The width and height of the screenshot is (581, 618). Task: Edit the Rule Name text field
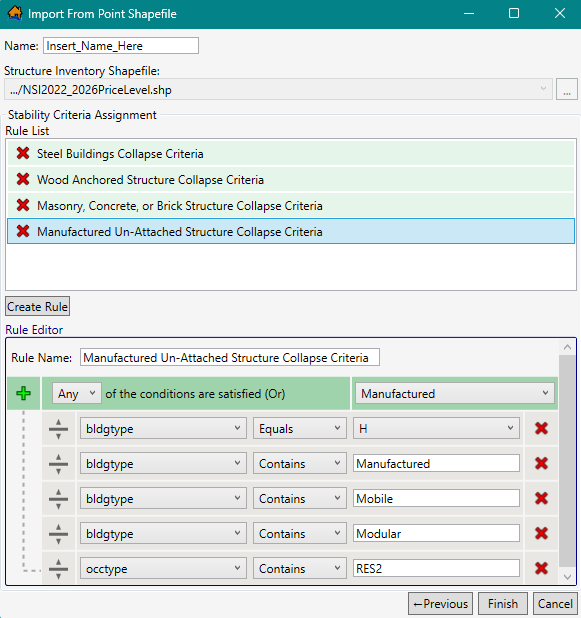pyautogui.click(x=230, y=357)
